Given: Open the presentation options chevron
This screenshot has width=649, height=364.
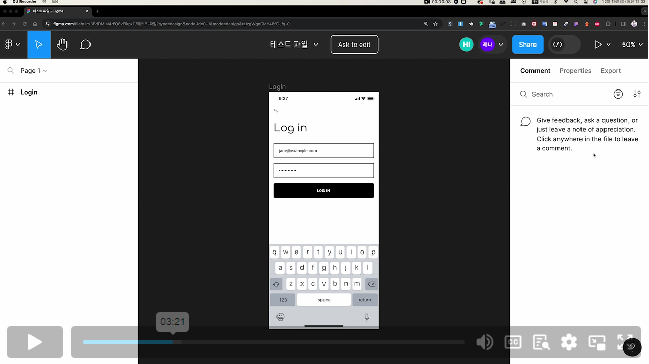Looking at the screenshot, I should point(608,45).
